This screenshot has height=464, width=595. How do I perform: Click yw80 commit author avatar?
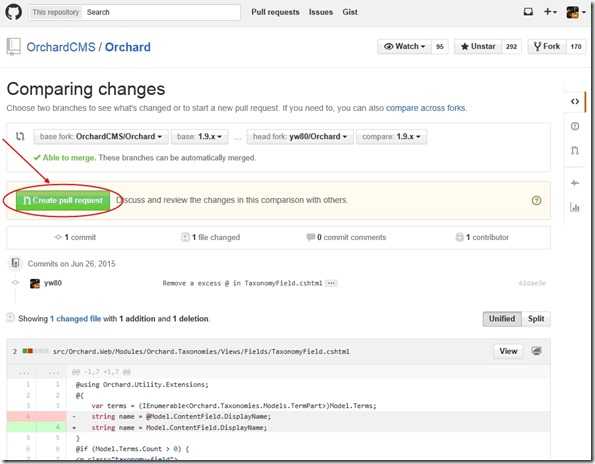point(35,283)
